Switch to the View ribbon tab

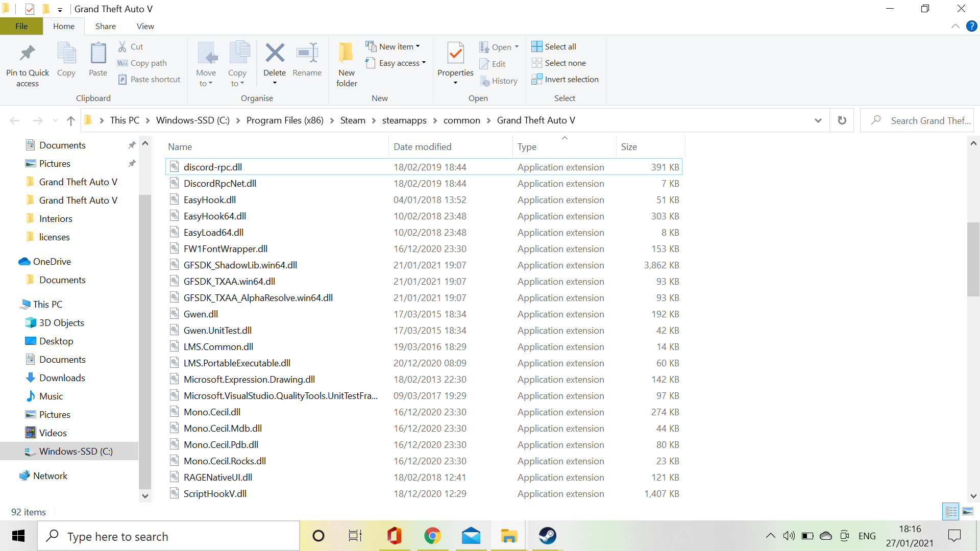(x=145, y=26)
